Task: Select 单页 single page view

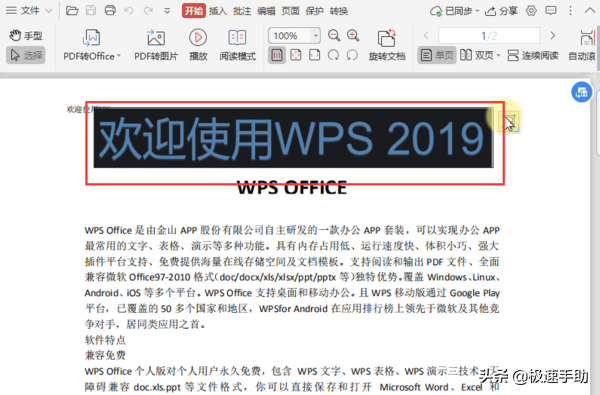Action: [437, 55]
